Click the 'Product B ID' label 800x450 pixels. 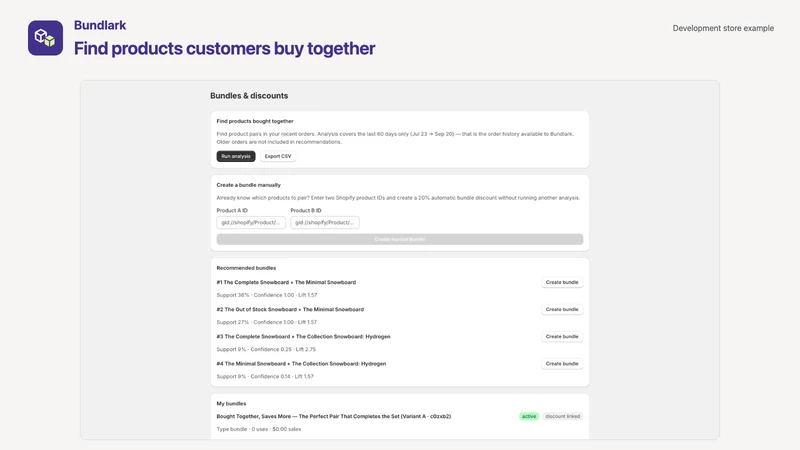(306, 210)
